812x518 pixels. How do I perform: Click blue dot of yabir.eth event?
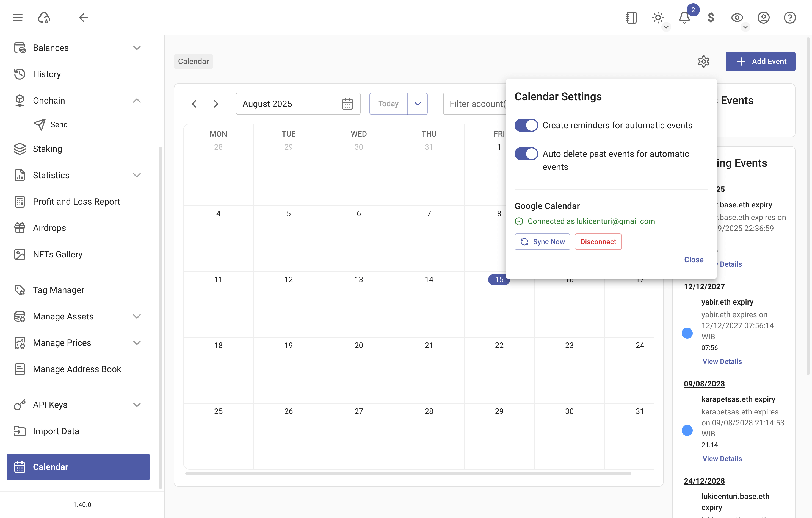[687, 333]
